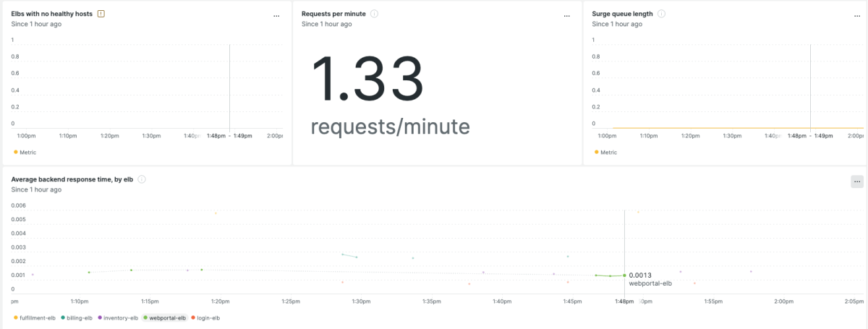This screenshot has height=329, width=868.
Task: Click Elbs with no healthy hosts title
Action: pos(51,14)
